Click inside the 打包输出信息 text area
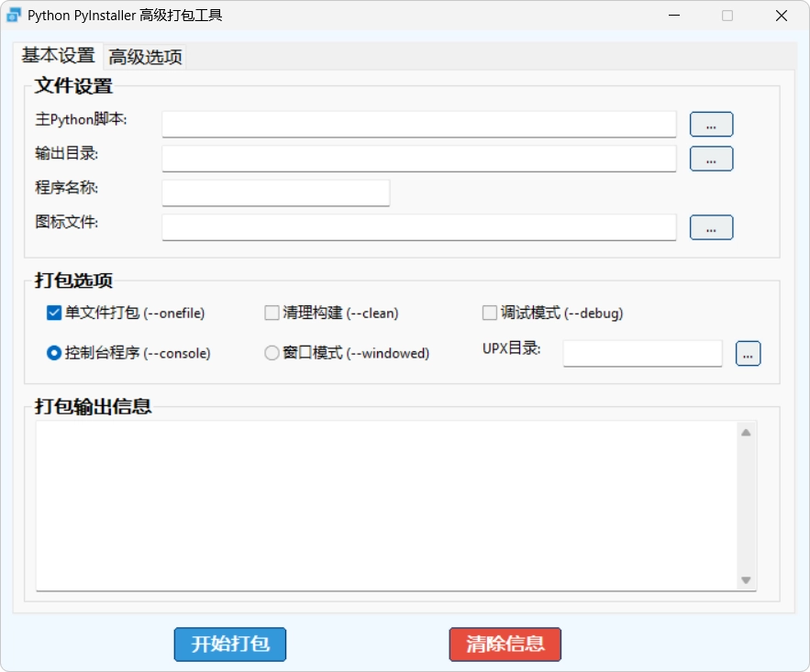The height and width of the screenshot is (672, 810). pyautogui.click(x=386, y=506)
